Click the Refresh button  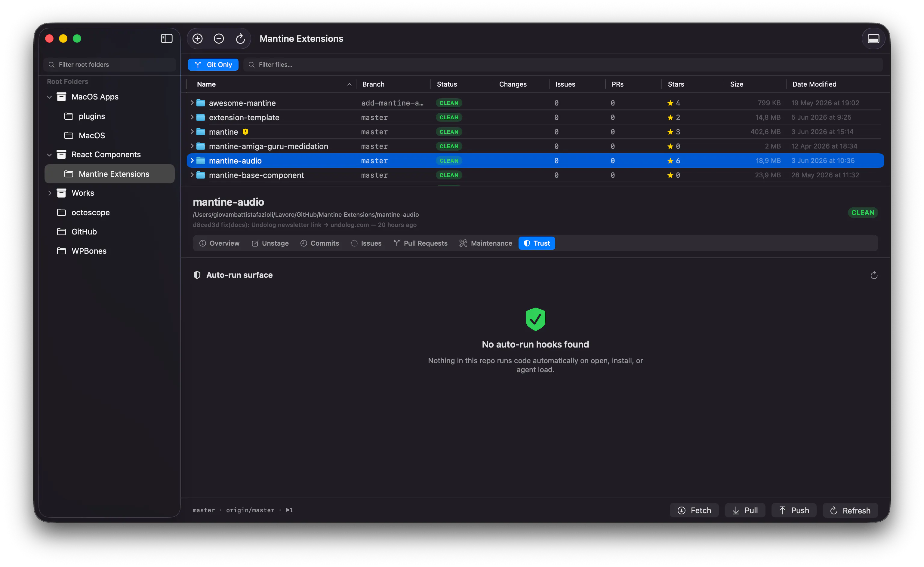coord(850,510)
